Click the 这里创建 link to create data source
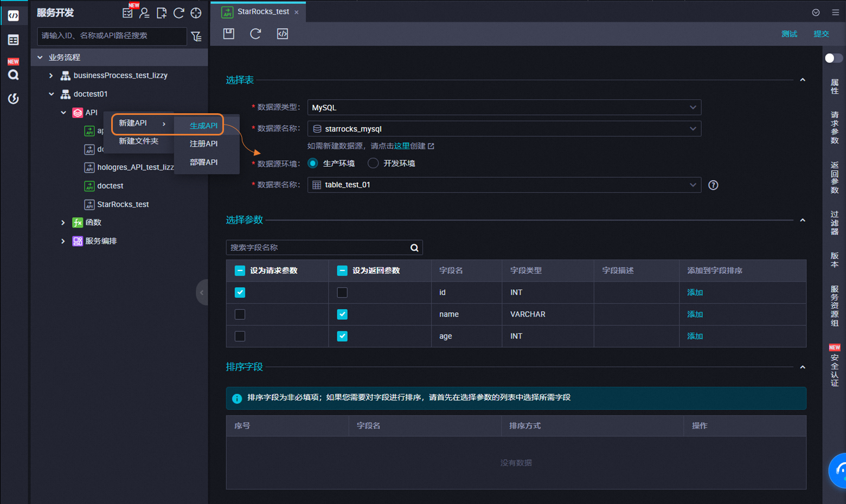 pyautogui.click(x=401, y=145)
